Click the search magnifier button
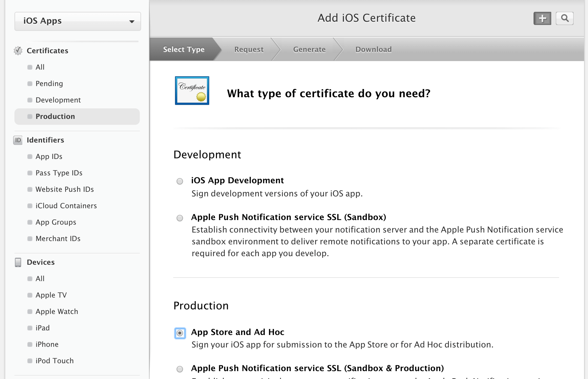The height and width of the screenshot is (379, 588). coord(565,18)
